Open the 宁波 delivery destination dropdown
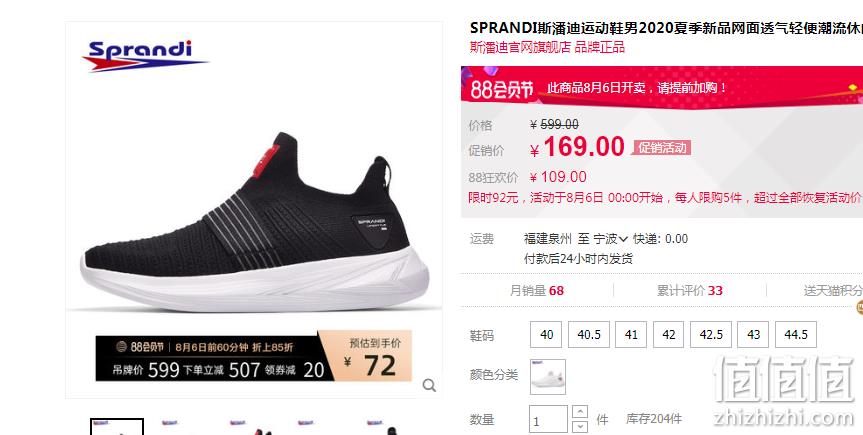The height and width of the screenshot is (435, 863). [610, 239]
